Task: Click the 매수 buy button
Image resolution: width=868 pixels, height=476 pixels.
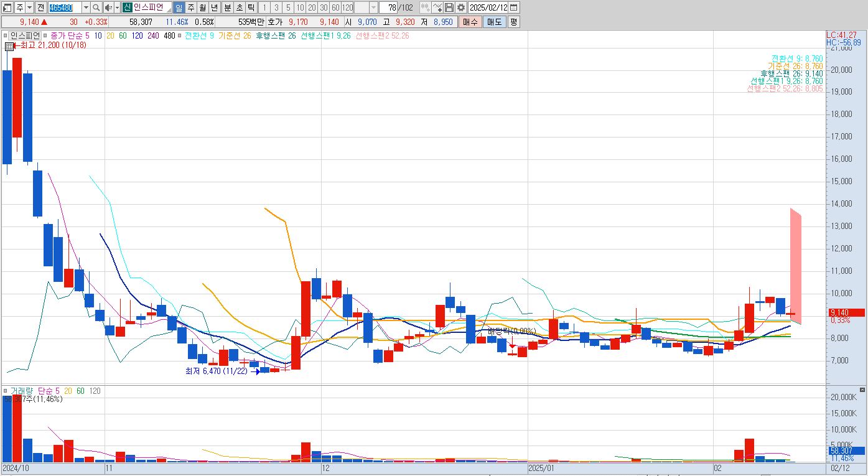Action: click(x=470, y=22)
